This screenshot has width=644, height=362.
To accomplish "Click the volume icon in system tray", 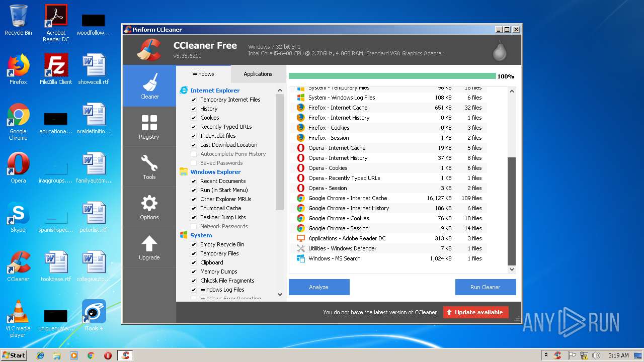I will 596,355.
